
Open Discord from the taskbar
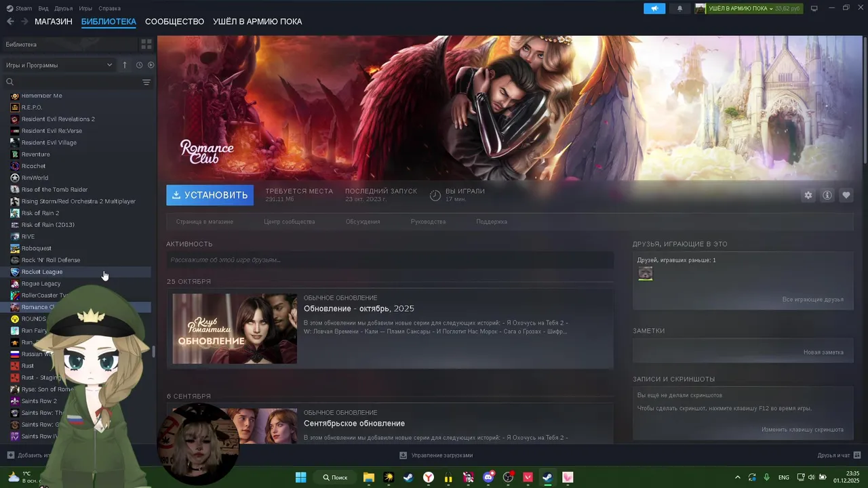[488, 477]
